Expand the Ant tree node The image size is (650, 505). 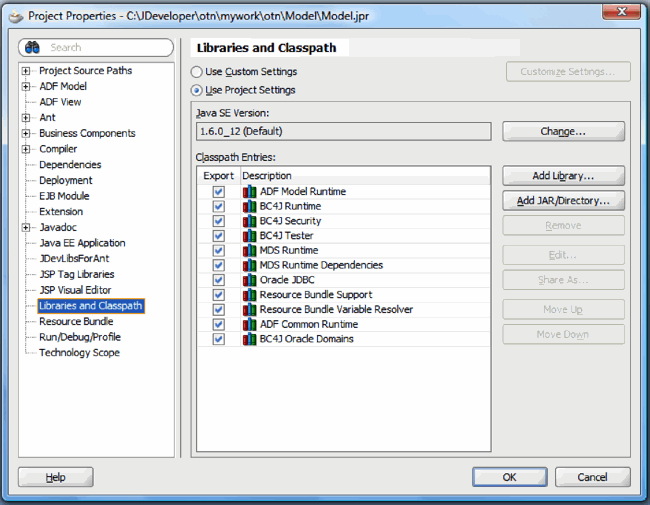tap(26, 118)
